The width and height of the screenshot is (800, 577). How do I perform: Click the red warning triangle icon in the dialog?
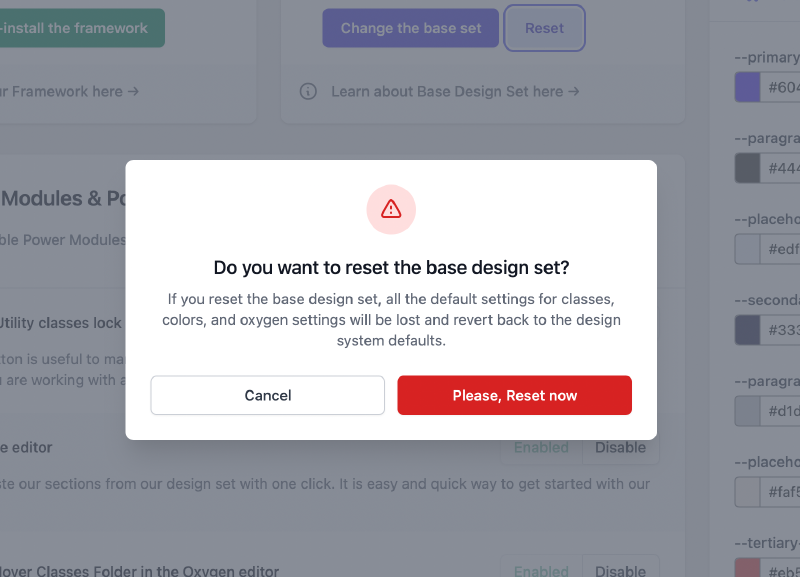(391, 209)
